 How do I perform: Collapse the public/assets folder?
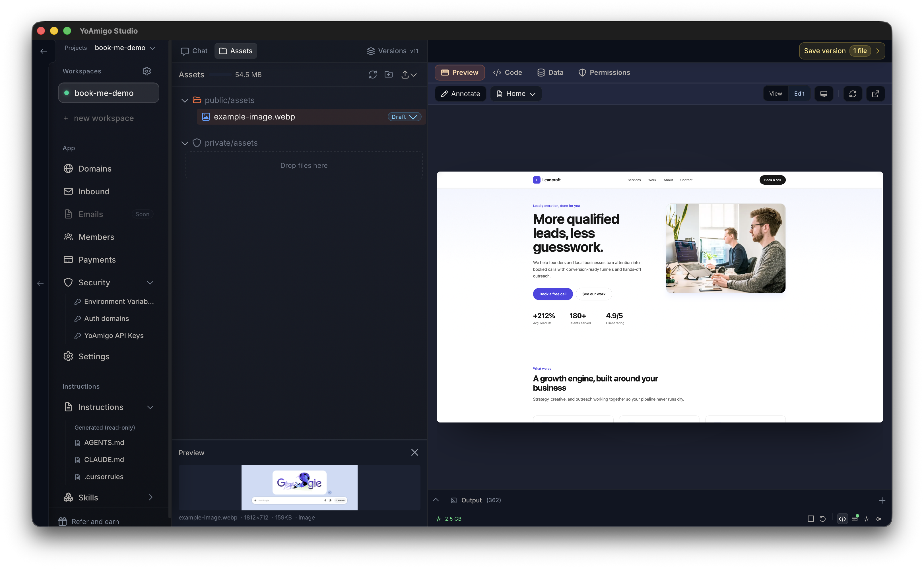pos(185,100)
